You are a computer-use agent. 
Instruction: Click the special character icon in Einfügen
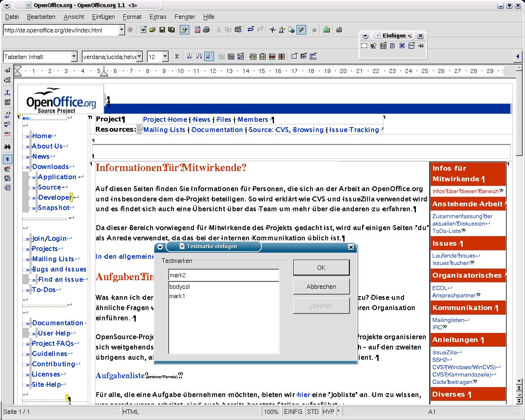pos(402,46)
